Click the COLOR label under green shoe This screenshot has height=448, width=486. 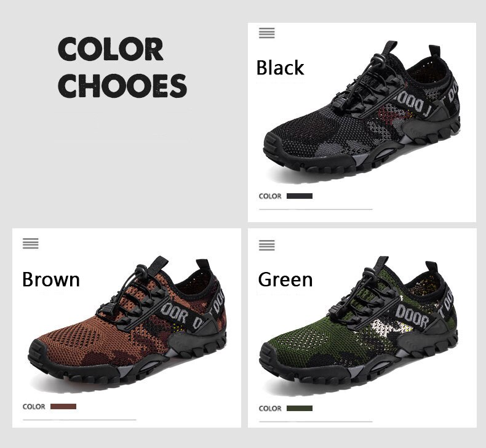click(270, 409)
